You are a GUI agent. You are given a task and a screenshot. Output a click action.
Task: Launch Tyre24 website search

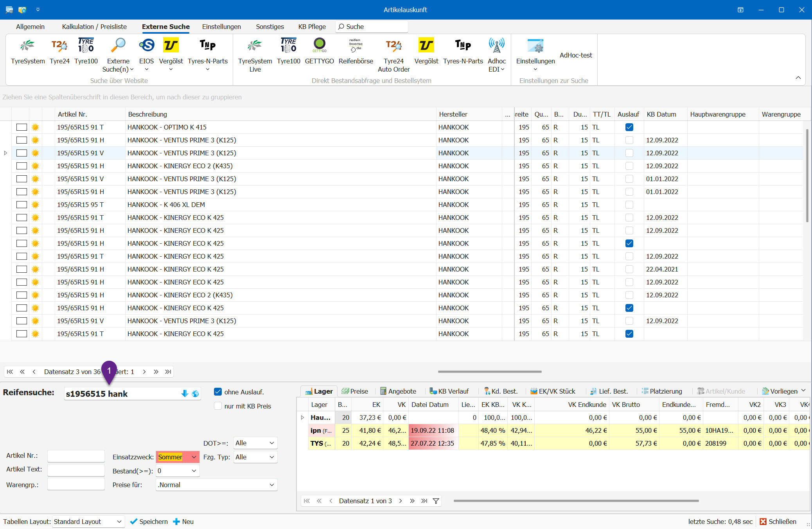click(59, 51)
